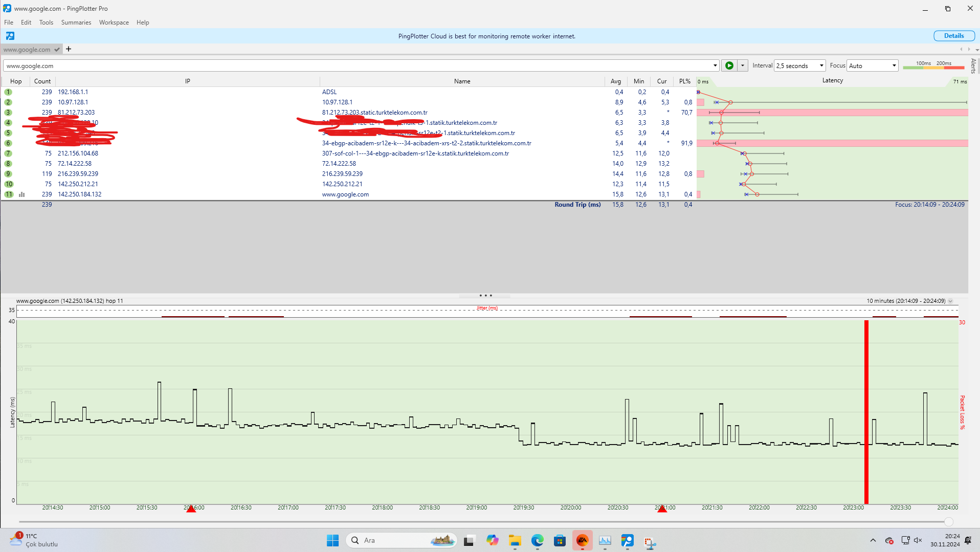Open Microsoft Store from the taskbar
This screenshot has height=552, width=980.
(560, 541)
